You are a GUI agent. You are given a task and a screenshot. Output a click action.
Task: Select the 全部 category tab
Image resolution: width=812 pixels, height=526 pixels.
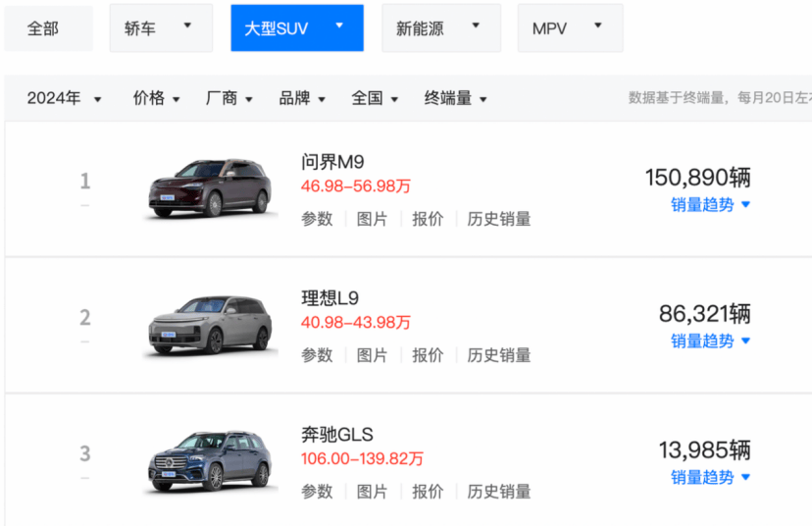point(43,28)
